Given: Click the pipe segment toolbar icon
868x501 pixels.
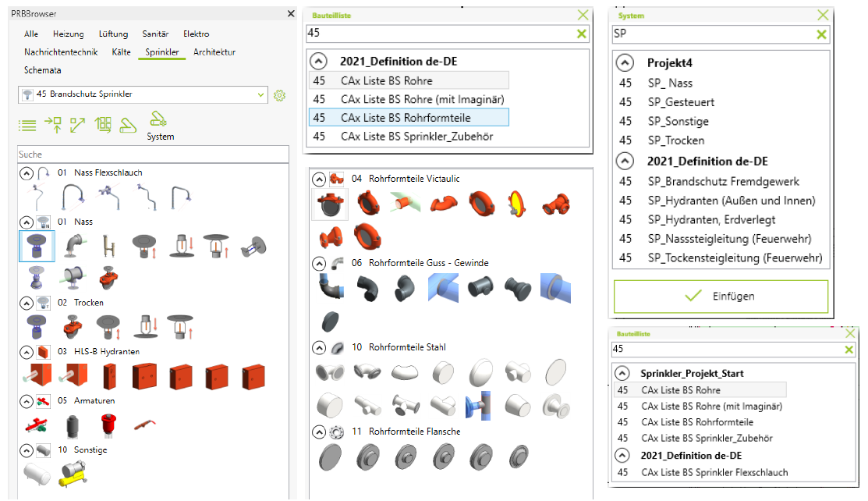Looking at the screenshot, I should tap(128, 125).
